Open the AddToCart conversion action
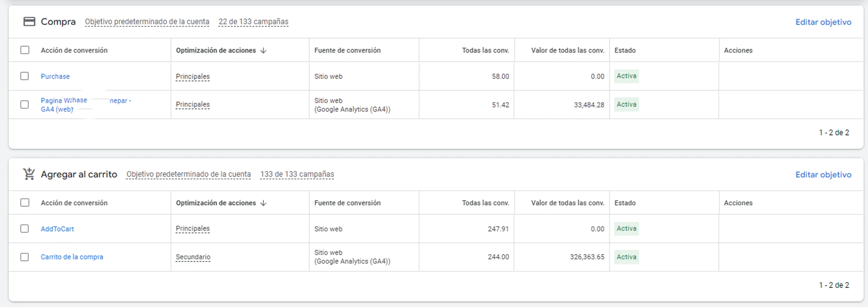 tap(56, 228)
